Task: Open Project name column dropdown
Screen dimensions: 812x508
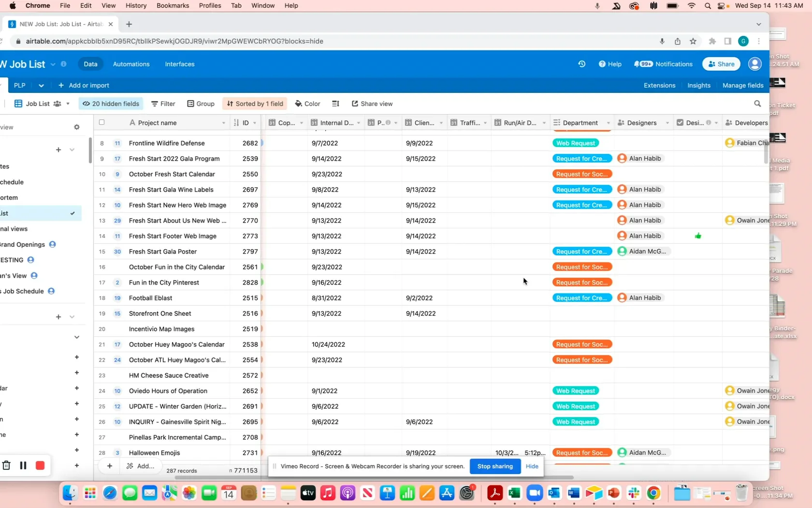Action: tap(223, 123)
